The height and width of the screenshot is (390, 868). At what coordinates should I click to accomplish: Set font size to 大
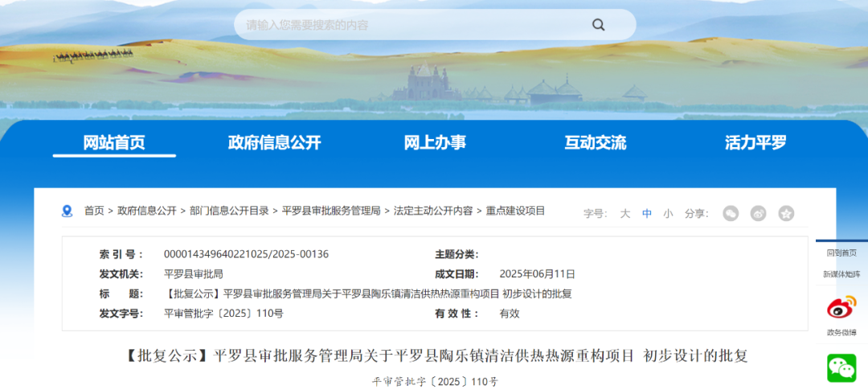click(625, 214)
